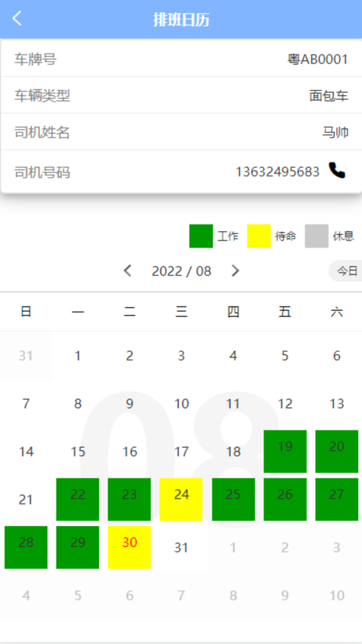The image size is (362, 644).
Task: Click the 六 weekday column header
Action: coord(336,312)
